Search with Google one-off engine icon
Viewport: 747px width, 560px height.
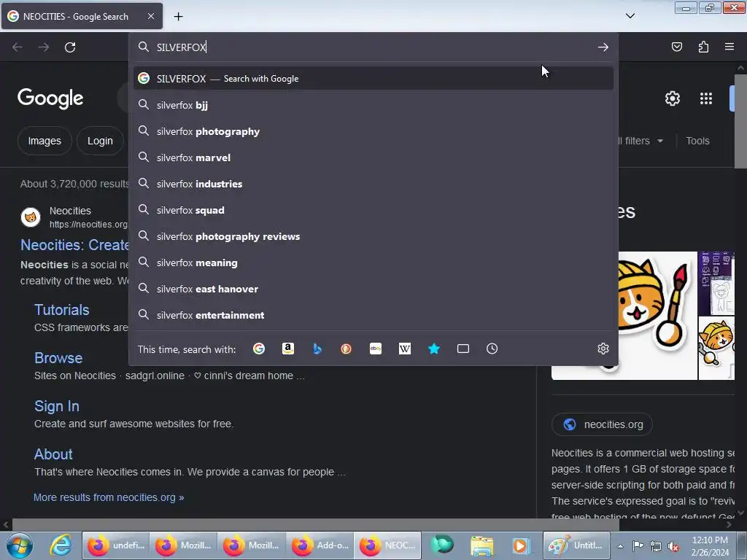259,349
